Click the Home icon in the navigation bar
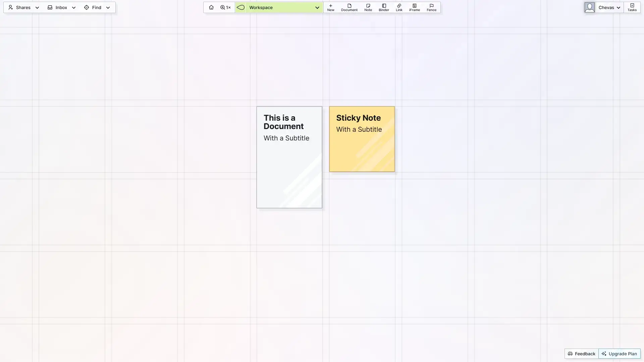 click(x=211, y=7)
